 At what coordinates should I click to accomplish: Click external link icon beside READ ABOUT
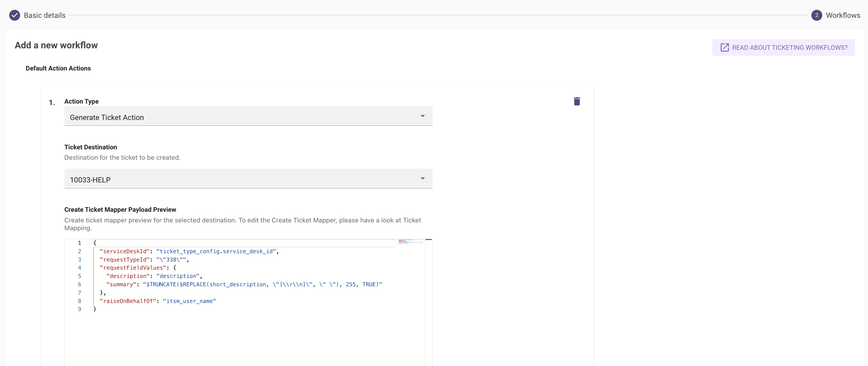coord(724,47)
